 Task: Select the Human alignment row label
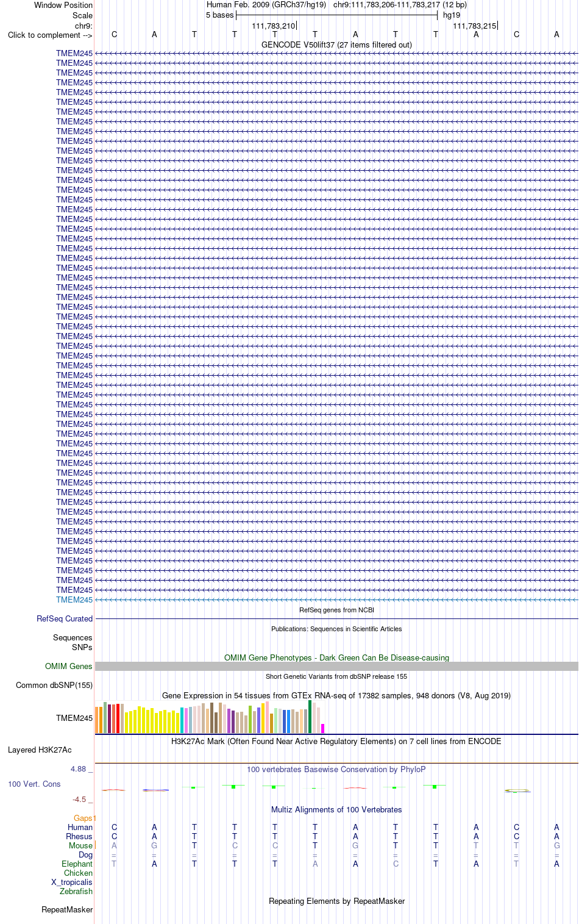click(80, 827)
